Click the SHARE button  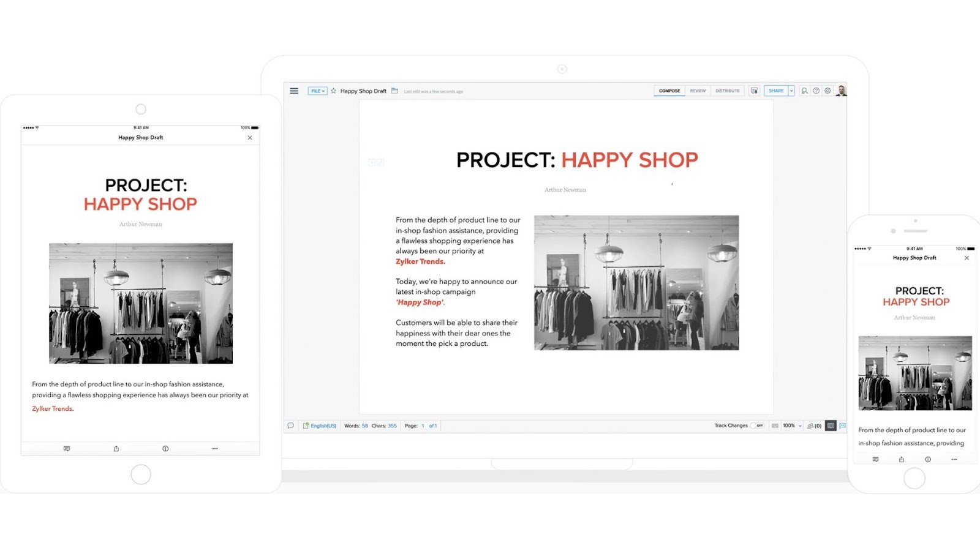pos(775,91)
